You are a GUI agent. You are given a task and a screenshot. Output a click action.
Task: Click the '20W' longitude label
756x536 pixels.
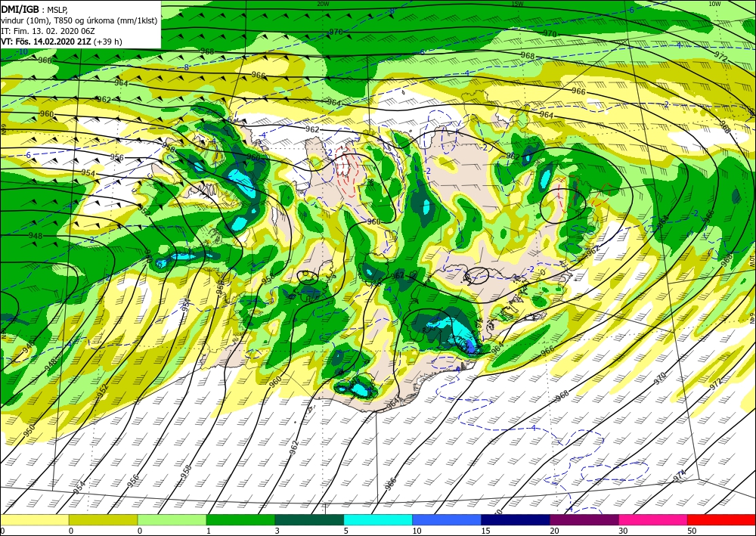pos(323,3)
